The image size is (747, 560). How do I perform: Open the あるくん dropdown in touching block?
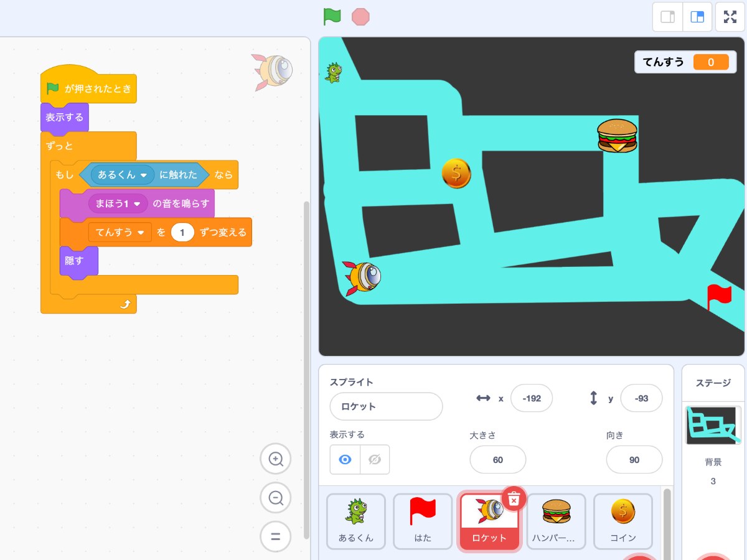coord(123,175)
